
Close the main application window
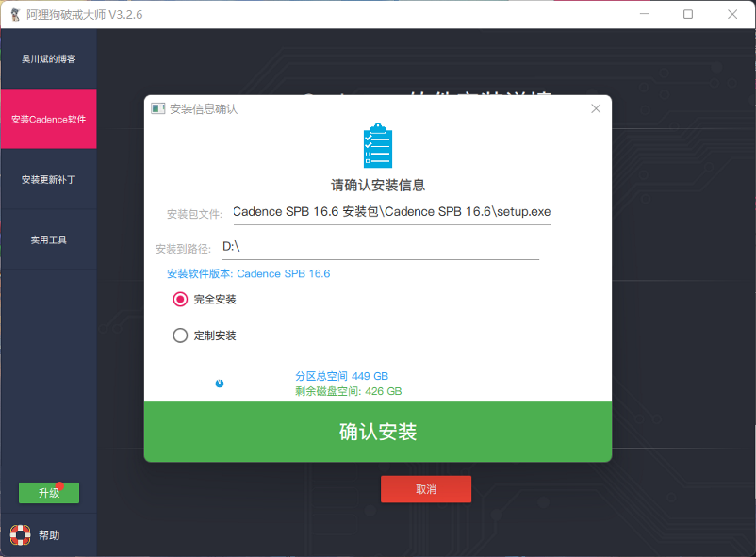pos(732,14)
